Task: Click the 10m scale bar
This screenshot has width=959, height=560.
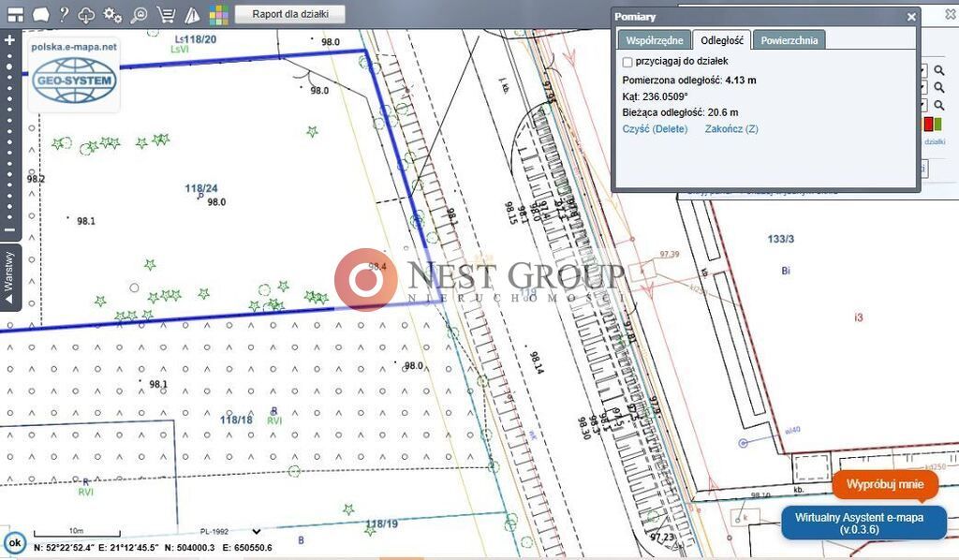Action: tap(77, 533)
